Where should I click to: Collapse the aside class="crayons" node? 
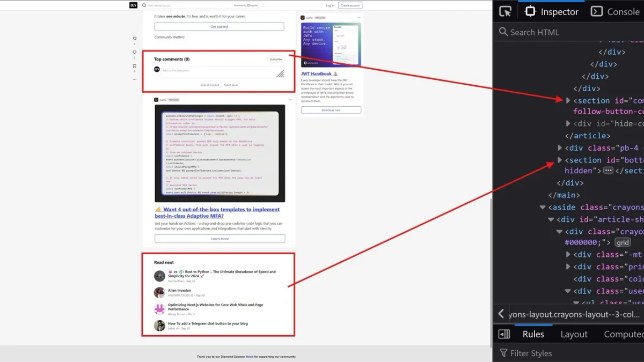(543, 207)
